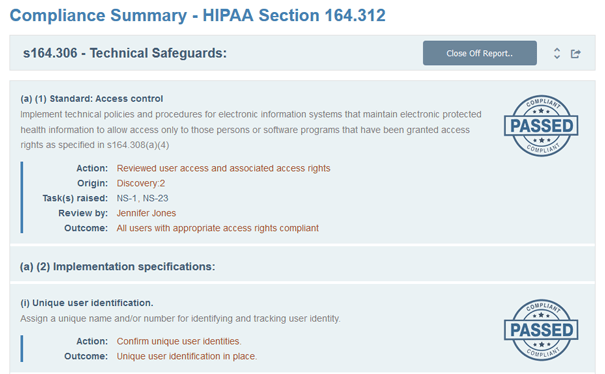Select the 's164.306 - Technical Safeguards:' heading
The height and width of the screenshot is (374, 605).
click(x=125, y=53)
